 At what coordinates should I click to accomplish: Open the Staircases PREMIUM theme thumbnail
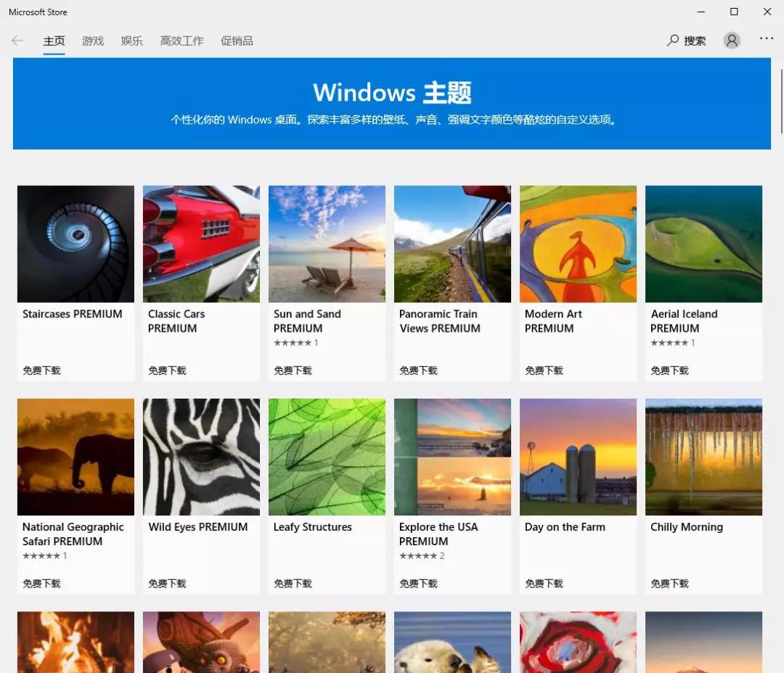point(75,243)
